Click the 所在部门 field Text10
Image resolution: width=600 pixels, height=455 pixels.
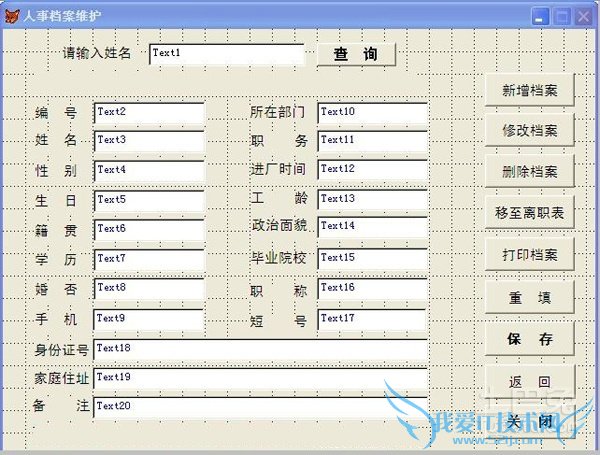tap(372, 113)
